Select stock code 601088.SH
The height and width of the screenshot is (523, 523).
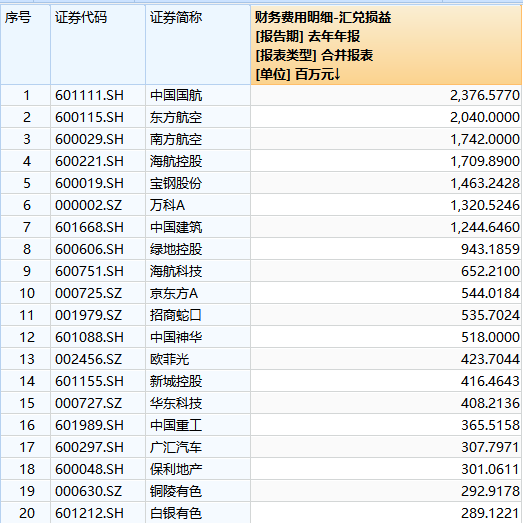(x=89, y=338)
